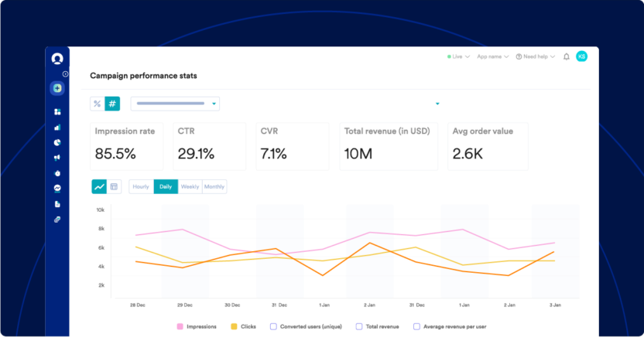Image resolution: width=644 pixels, height=337 pixels.
Task: Toggle the Impressions legend checkbox
Action: pos(180,327)
